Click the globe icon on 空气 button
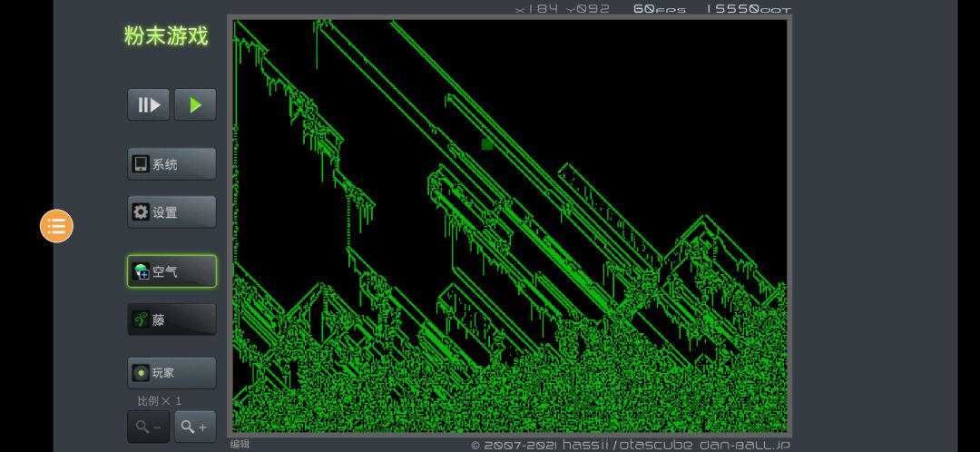 [x=141, y=271]
